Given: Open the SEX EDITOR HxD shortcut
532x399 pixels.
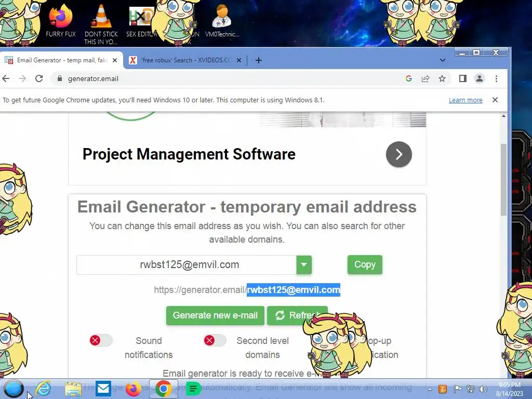Looking at the screenshot, I should (141, 21).
